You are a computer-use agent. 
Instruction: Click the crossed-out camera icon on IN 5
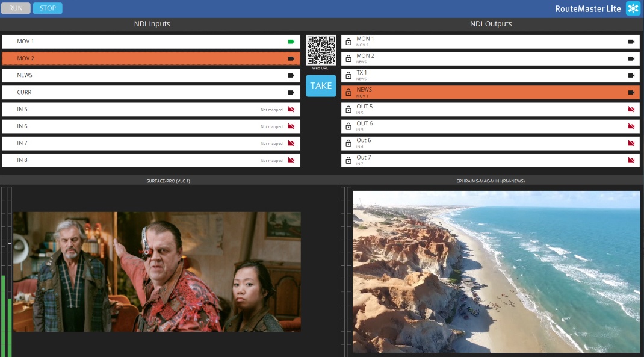[x=291, y=110]
